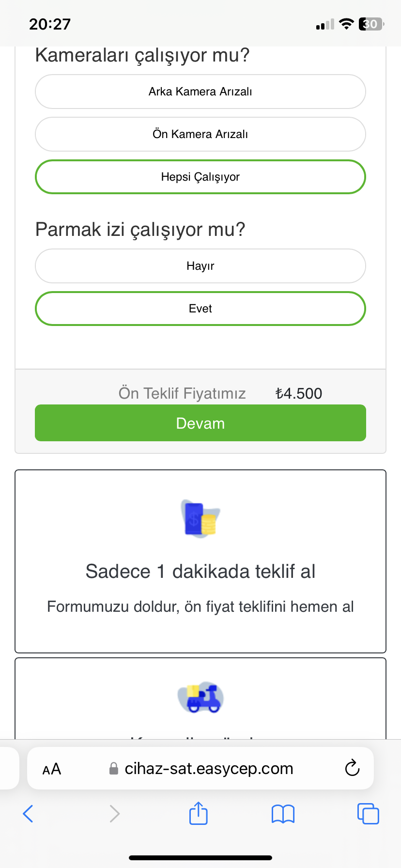The height and width of the screenshot is (868, 401).
Task: Tap the delivery scooter illustration
Action: pyautogui.click(x=200, y=697)
